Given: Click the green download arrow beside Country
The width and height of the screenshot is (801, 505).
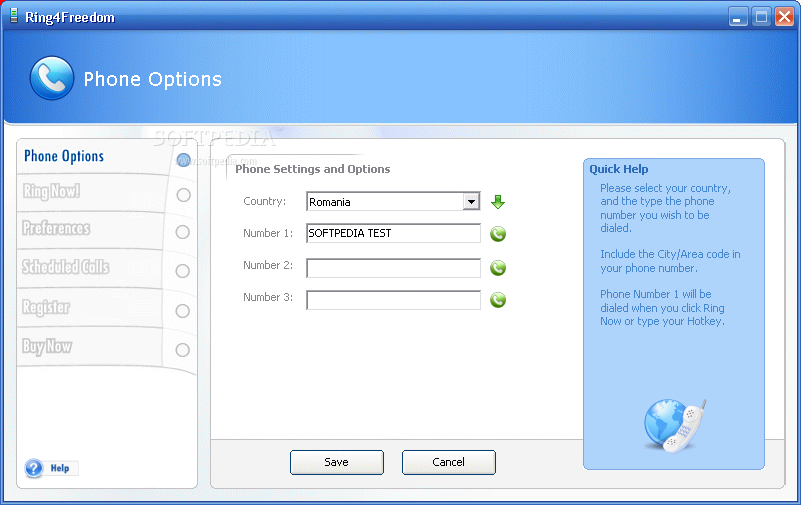Looking at the screenshot, I should click(x=498, y=202).
